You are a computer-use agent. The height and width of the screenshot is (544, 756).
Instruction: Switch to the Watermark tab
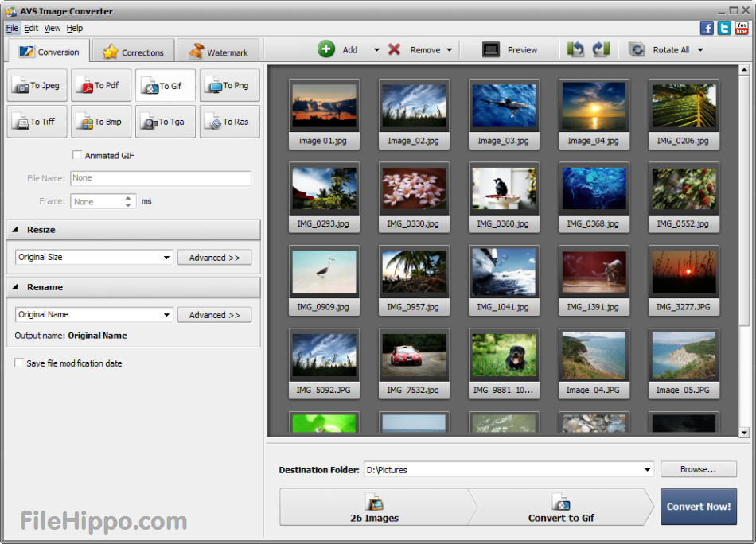pyautogui.click(x=217, y=49)
